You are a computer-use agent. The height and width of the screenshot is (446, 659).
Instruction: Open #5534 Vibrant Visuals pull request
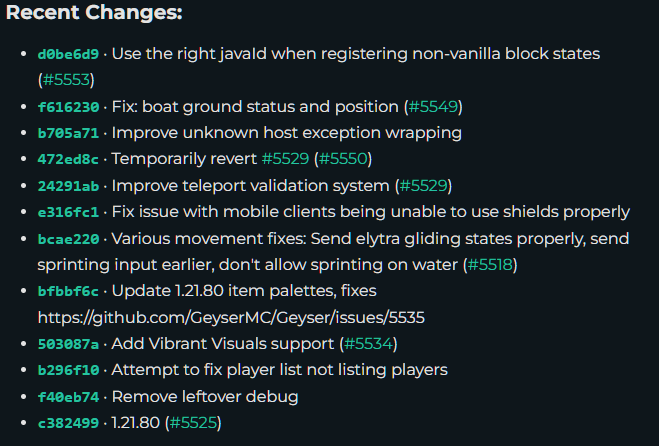tap(369, 344)
